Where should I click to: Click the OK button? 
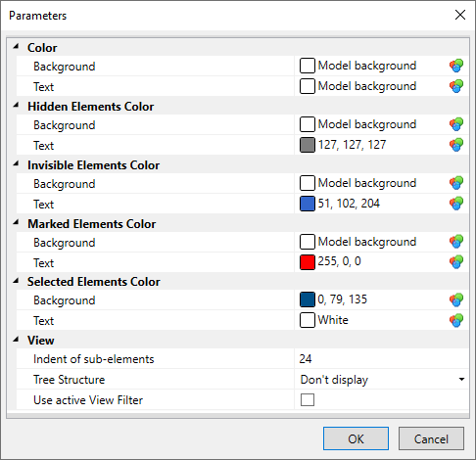pos(356,438)
